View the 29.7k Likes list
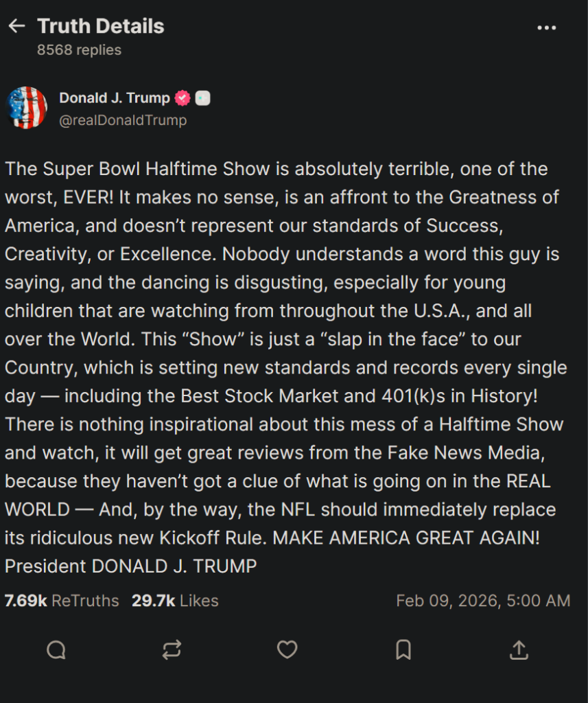The width and height of the screenshot is (588, 703). 175,601
